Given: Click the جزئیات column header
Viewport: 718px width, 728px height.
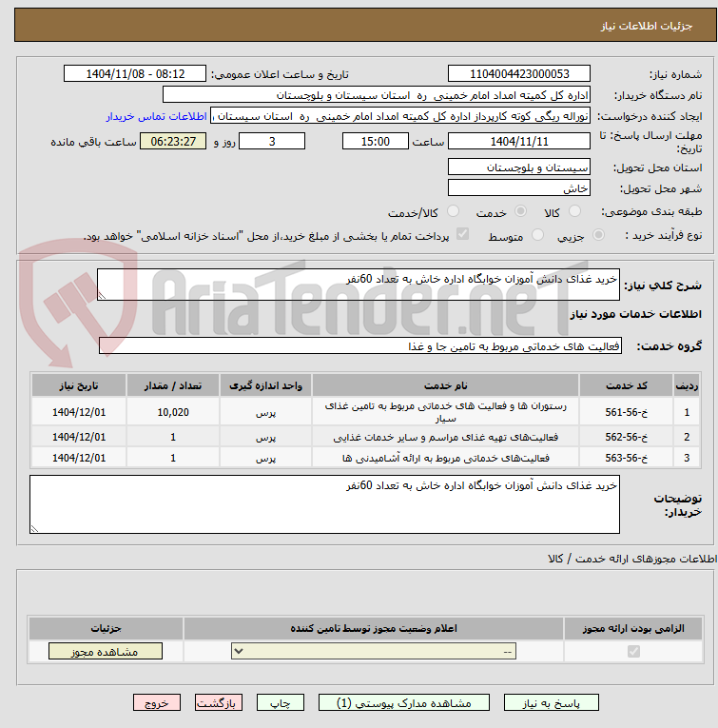Looking at the screenshot, I should [107, 628].
